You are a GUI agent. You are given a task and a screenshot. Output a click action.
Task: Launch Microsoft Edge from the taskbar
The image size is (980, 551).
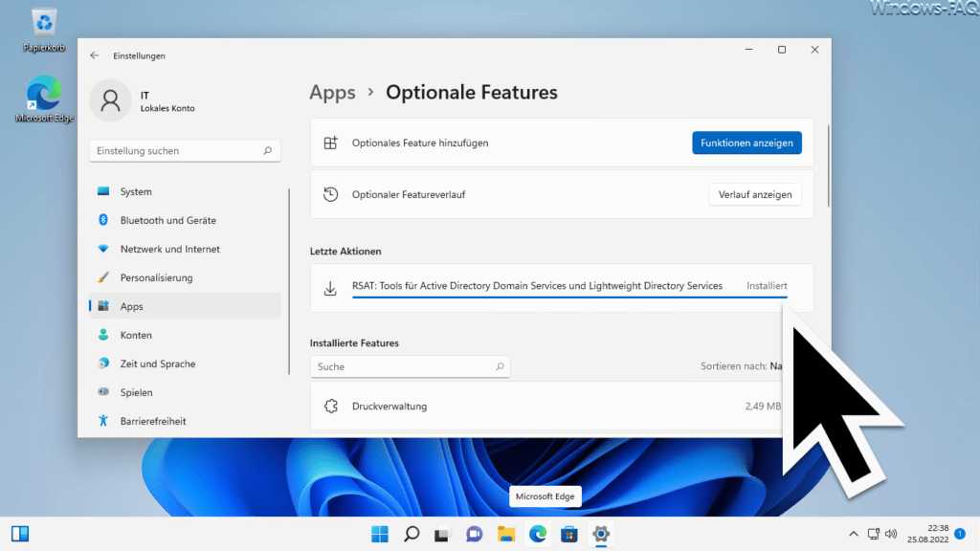(538, 534)
